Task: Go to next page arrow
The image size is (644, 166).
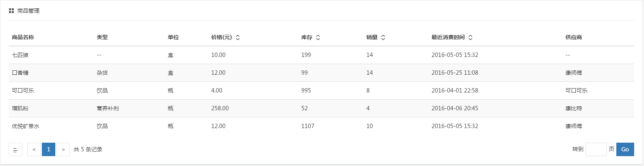Action: 63,149
